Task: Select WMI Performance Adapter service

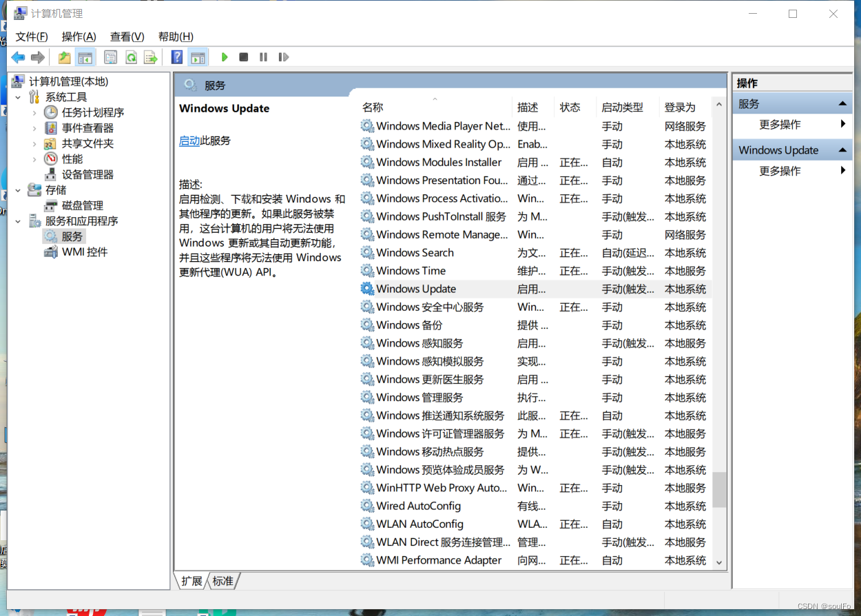Action: tap(535, 560)
